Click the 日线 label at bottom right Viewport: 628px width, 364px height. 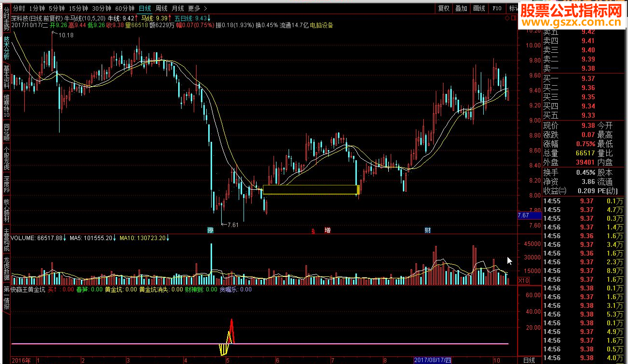point(529,360)
